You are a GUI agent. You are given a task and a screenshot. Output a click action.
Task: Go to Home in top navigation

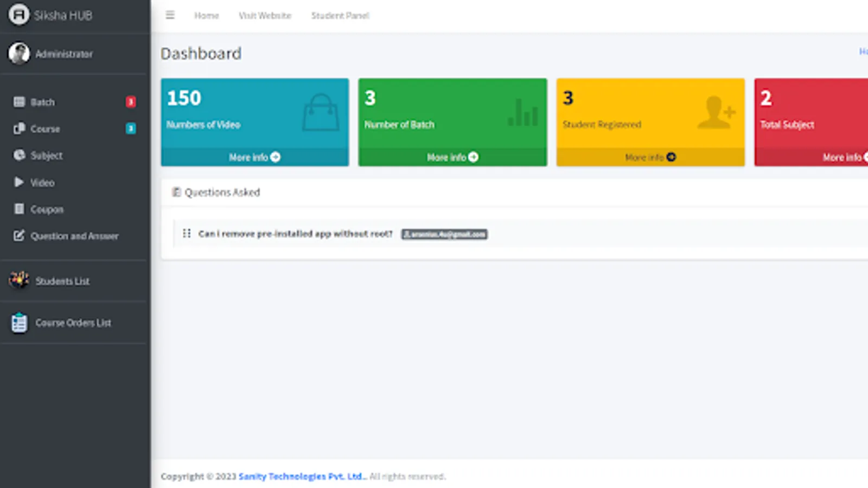coord(207,16)
